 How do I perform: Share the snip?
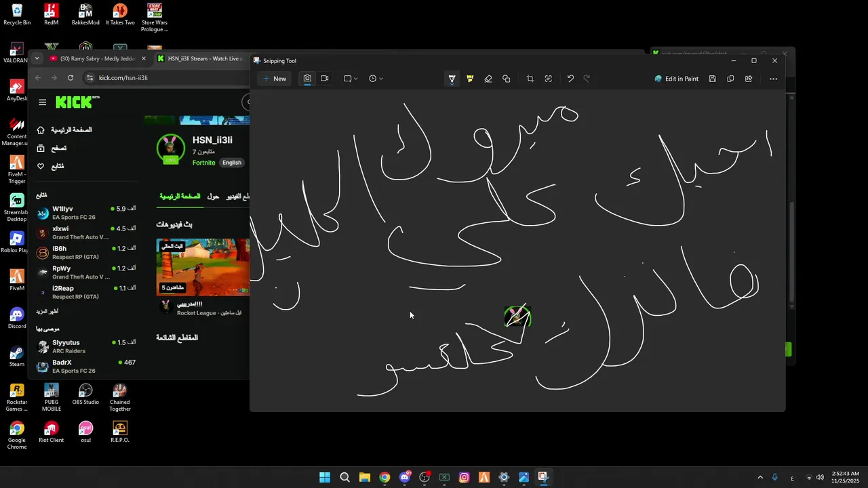click(749, 79)
